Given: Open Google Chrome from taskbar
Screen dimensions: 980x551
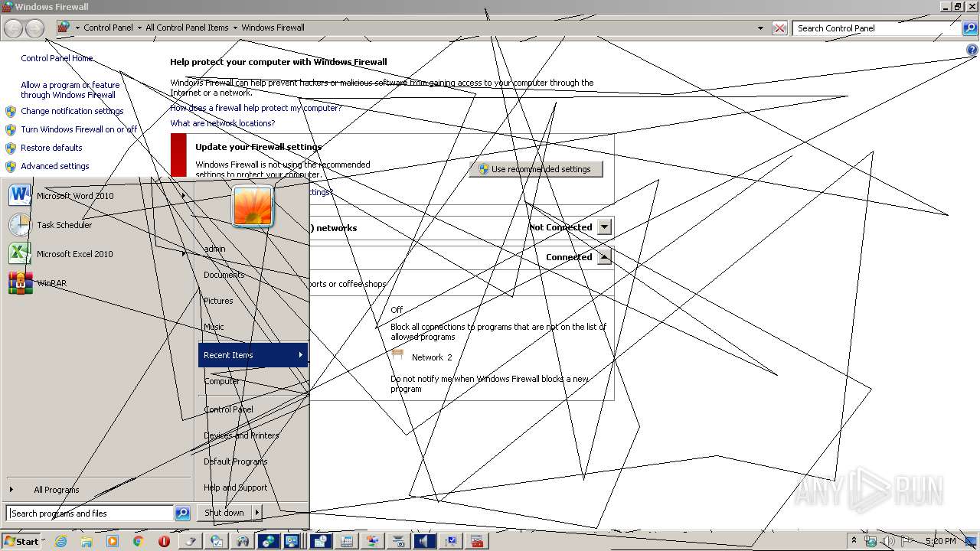Looking at the screenshot, I should [x=139, y=541].
